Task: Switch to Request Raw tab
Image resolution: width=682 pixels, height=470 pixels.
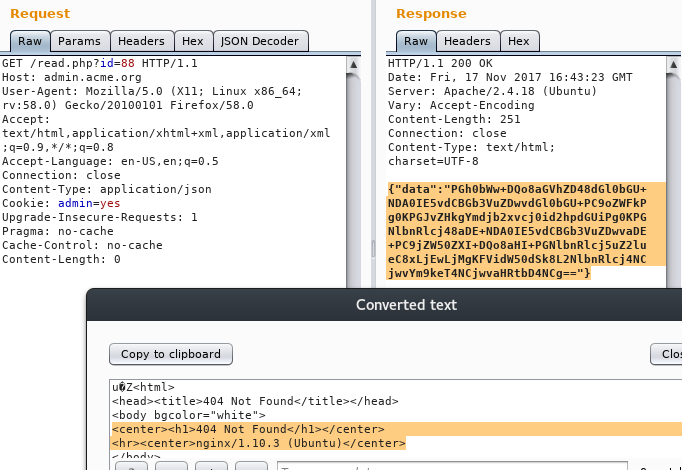Action: (30, 41)
